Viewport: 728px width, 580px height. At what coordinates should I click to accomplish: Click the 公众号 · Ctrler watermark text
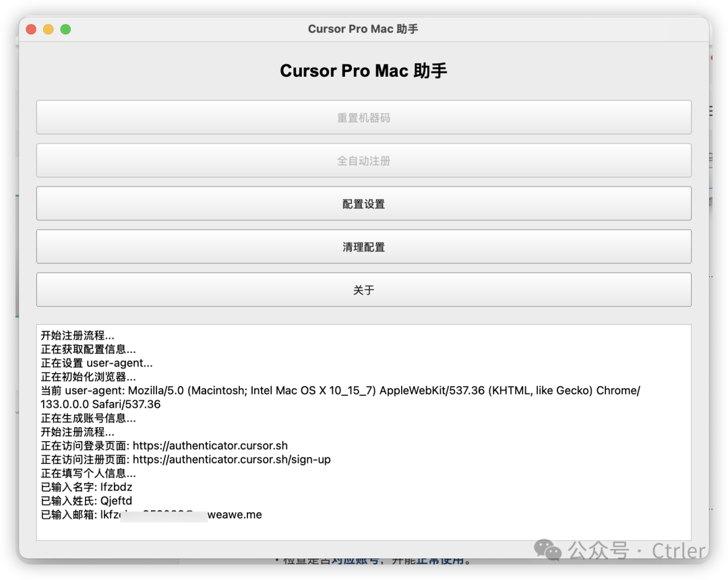(x=637, y=550)
